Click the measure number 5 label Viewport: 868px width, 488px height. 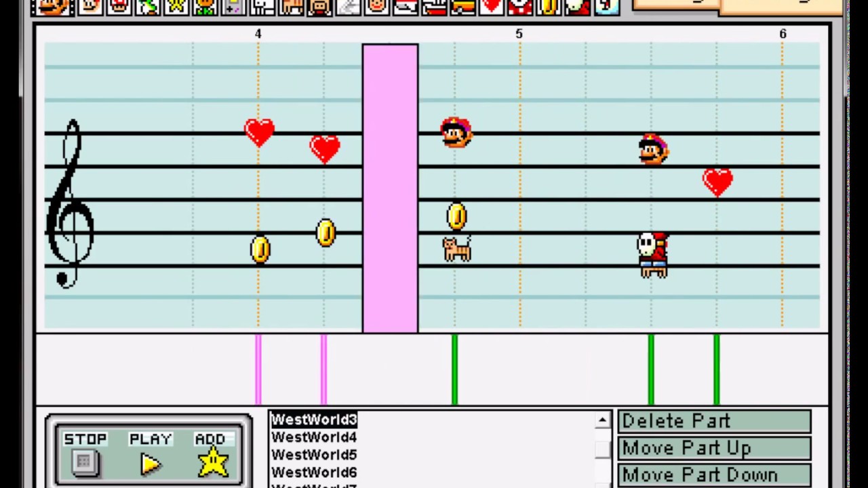519,33
